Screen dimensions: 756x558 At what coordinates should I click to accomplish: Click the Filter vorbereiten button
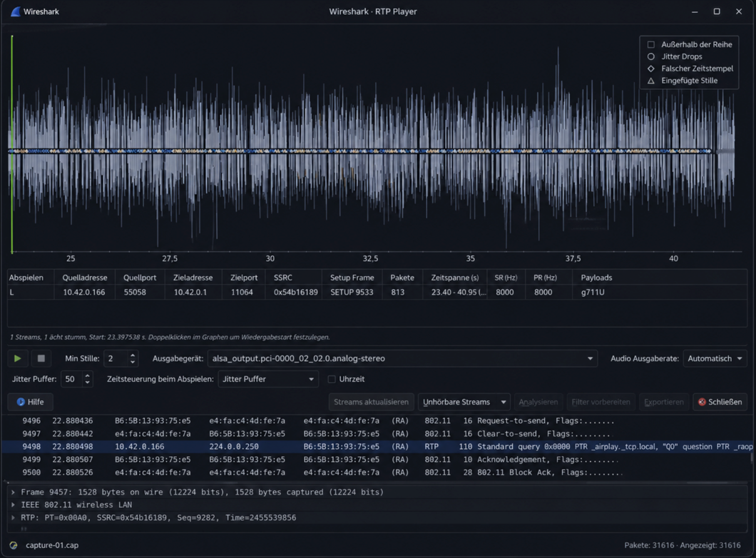pos(601,402)
